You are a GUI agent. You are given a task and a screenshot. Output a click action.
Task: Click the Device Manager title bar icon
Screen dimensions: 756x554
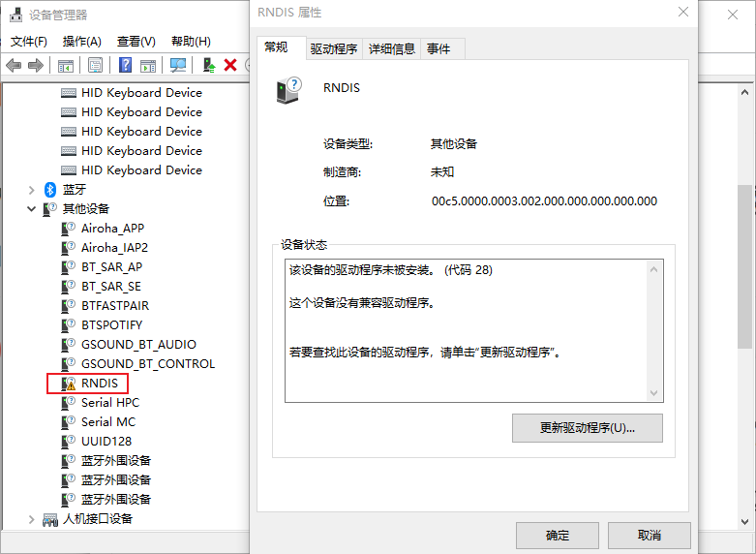click(15, 15)
